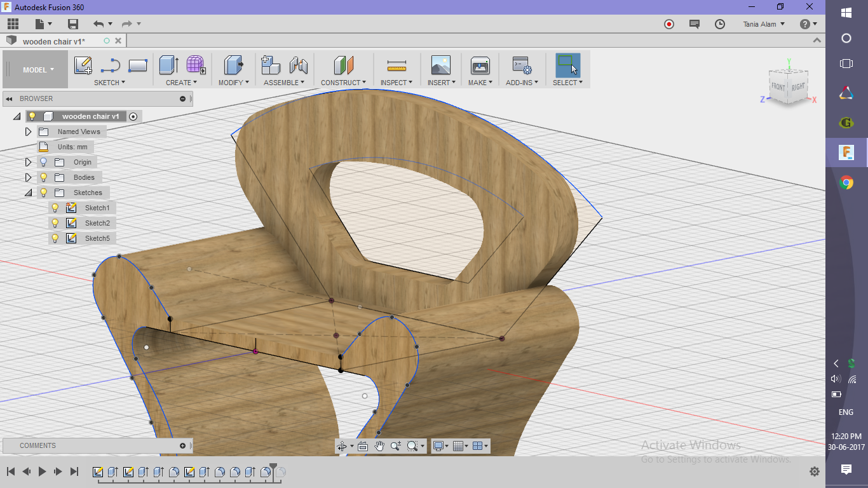Click the Insert decal image icon
This screenshot has height=488, width=868.
tap(440, 65)
